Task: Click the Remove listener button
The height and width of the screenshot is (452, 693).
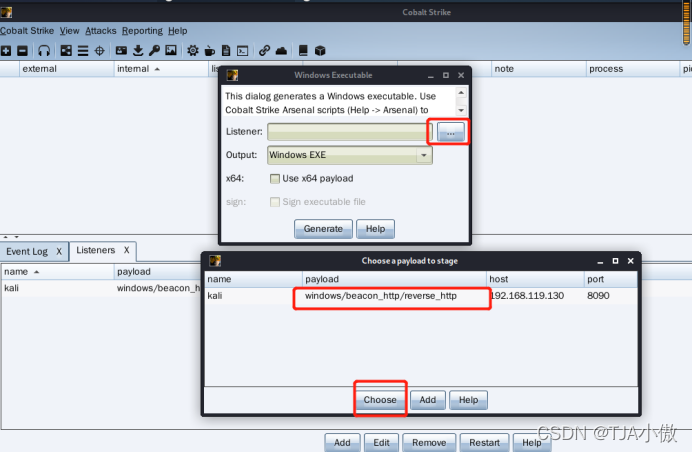Action: (x=429, y=443)
